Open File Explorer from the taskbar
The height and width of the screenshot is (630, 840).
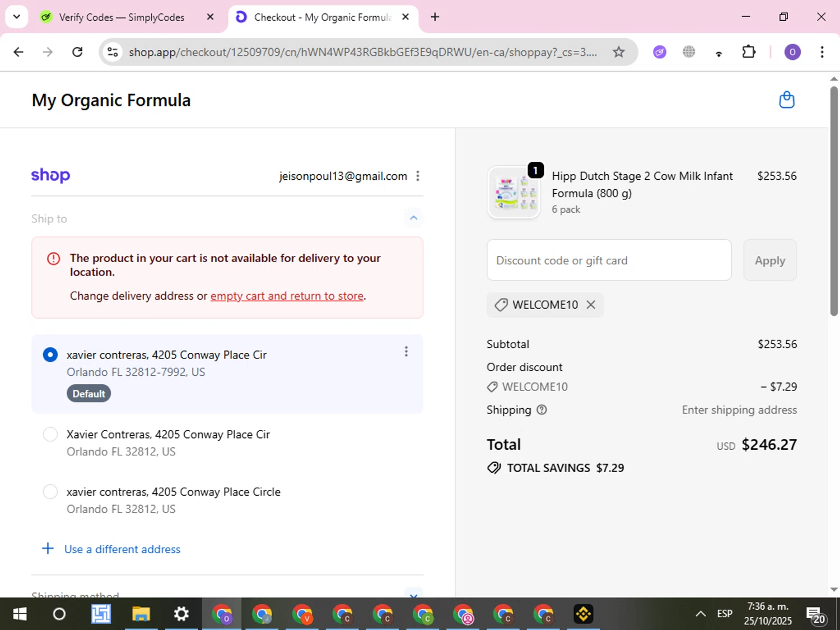click(141, 614)
